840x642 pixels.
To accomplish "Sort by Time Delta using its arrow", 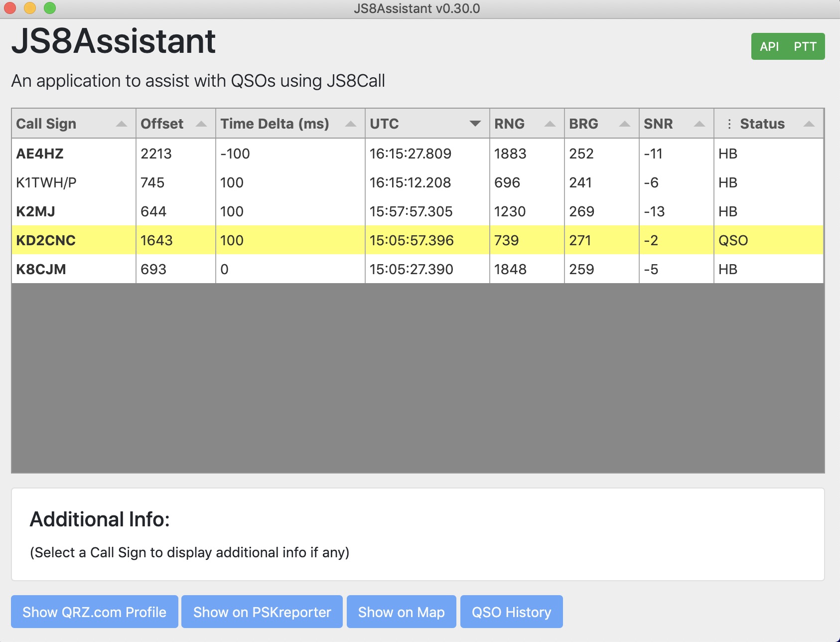I will [351, 124].
